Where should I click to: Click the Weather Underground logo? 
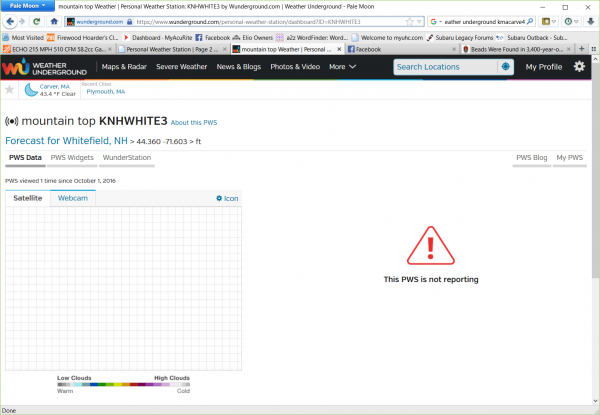click(x=45, y=67)
